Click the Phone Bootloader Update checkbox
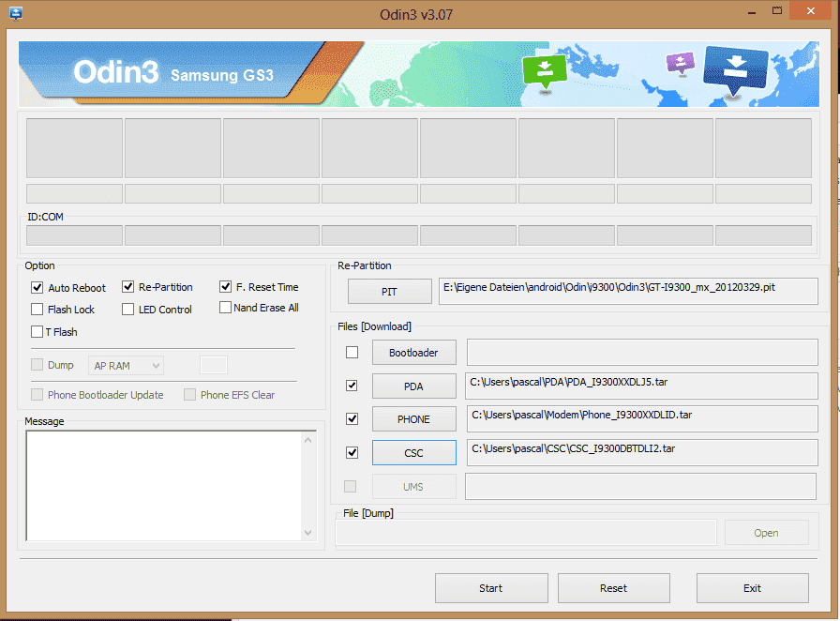The image size is (840, 621). coord(37,395)
